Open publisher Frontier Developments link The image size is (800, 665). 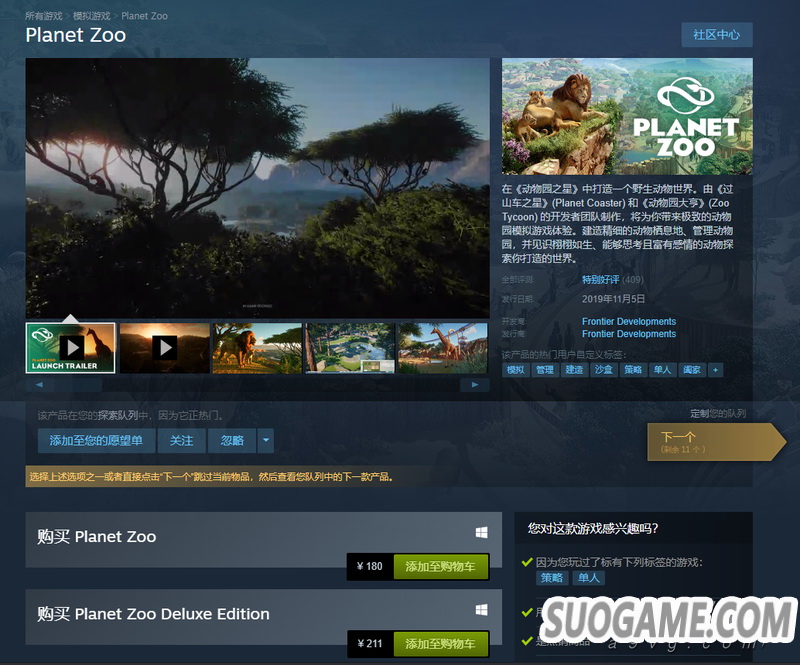click(x=629, y=334)
